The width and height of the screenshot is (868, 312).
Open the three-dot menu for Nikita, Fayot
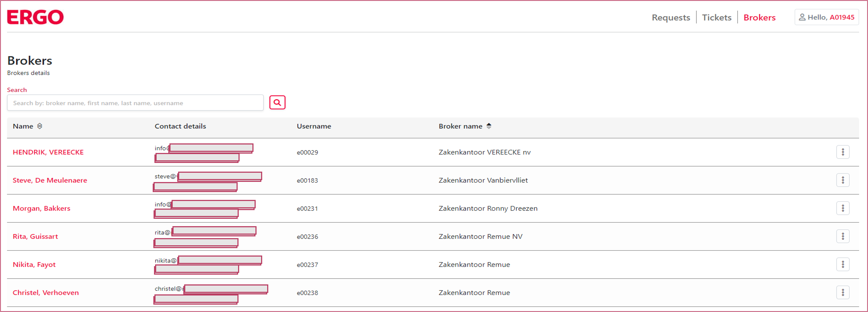[x=842, y=264]
